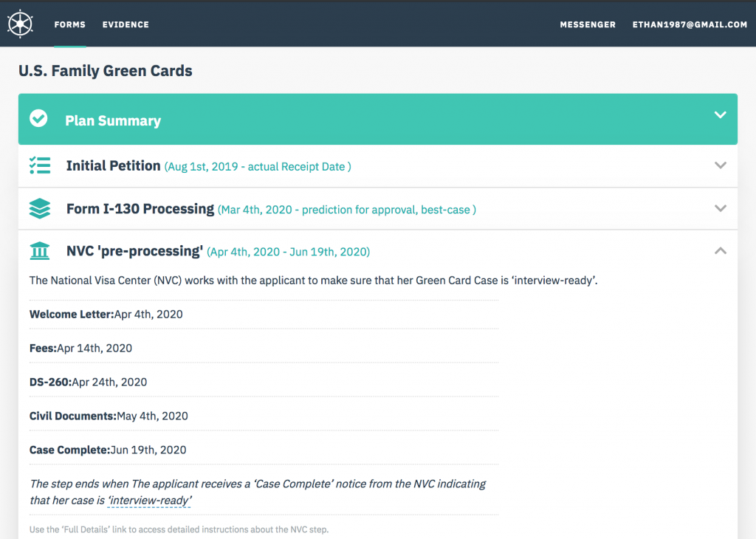Viewport: 756px width, 539px height.
Task: Click the Initial Petition checklist icon
Action: coord(40,165)
